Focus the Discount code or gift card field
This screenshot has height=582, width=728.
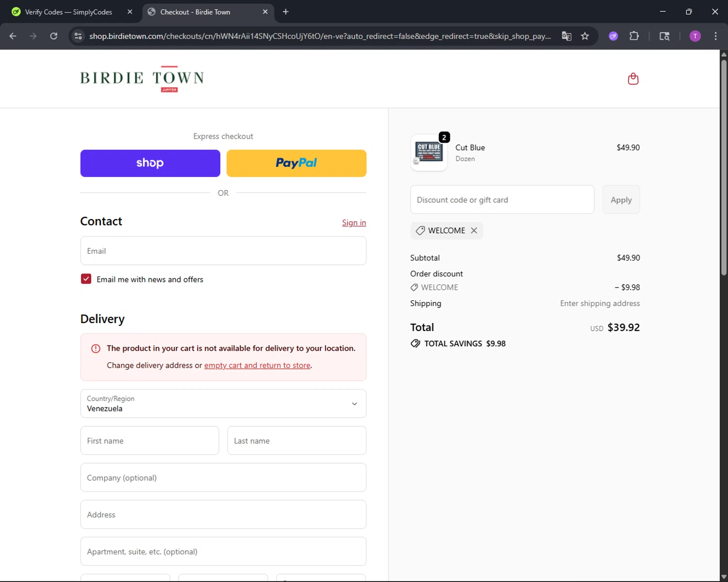(502, 199)
